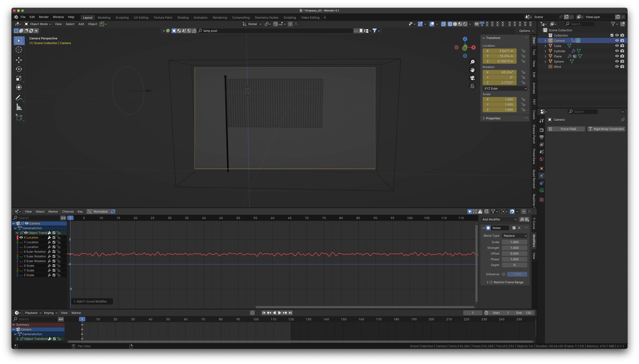Screen dimensions: 639x364
Task: Toggle X Location channel visibility eye
Action: (21, 237)
